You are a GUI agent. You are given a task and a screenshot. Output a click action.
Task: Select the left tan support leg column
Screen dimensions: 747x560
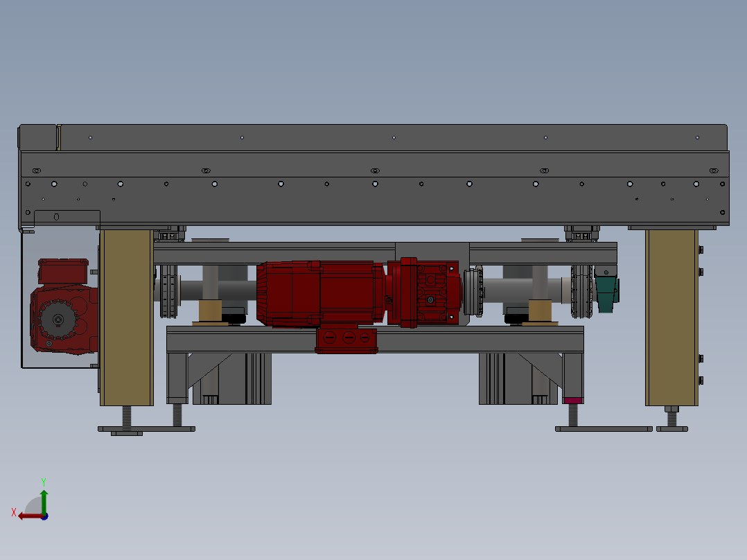(x=127, y=317)
